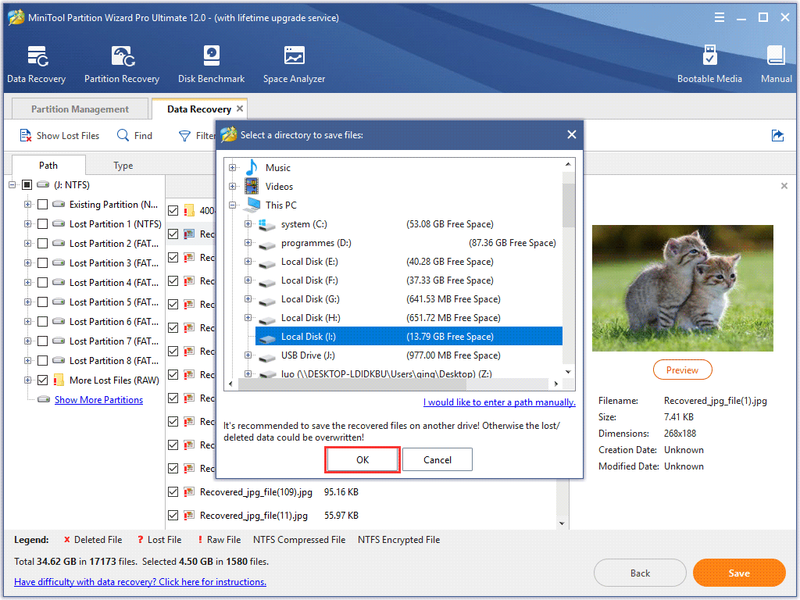Collapse the This PC tree node
The image size is (800, 600).
(x=233, y=205)
